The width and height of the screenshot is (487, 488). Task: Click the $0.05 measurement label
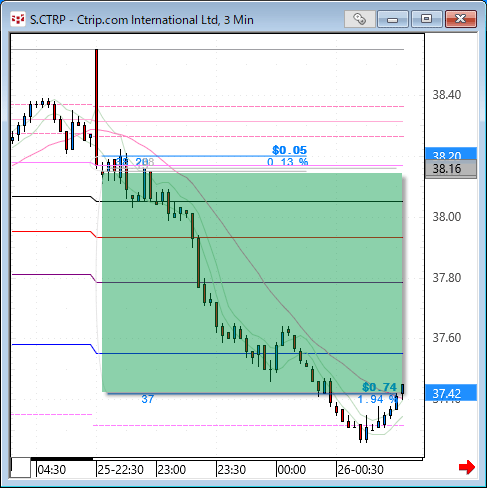point(289,150)
